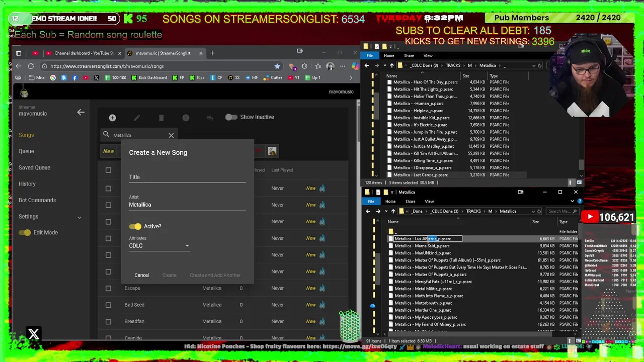Image resolution: width=644 pixels, height=362 pixels.
Task: Open the Queue sidebar page
Action: [26, 151]
